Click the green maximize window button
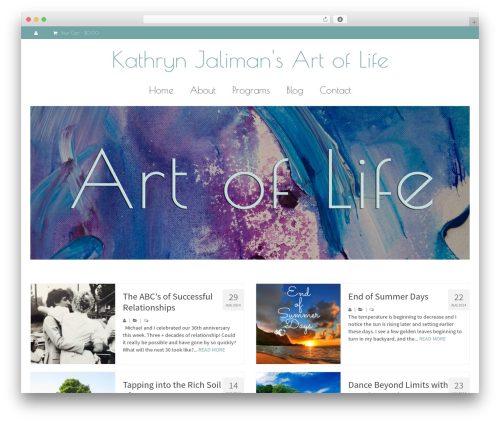Image resolution: width=500 pixels, height=423 pixels. [x=44, y=20]
